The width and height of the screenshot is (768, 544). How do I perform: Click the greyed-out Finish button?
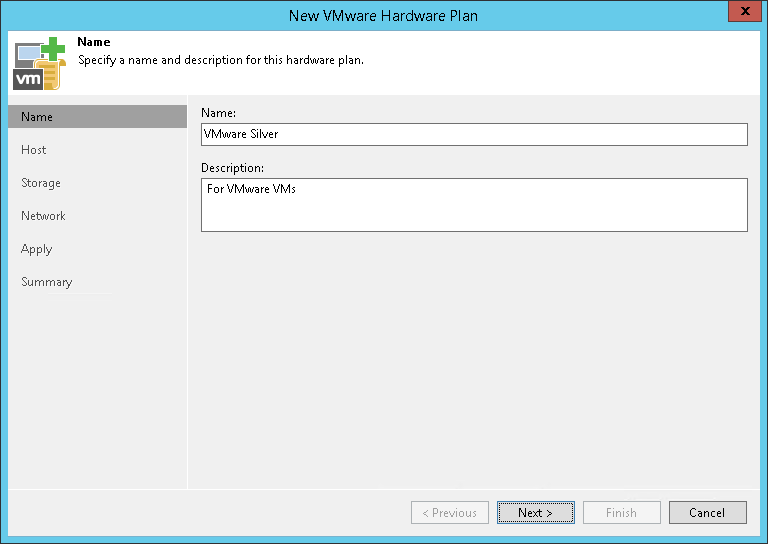point(622,512)
